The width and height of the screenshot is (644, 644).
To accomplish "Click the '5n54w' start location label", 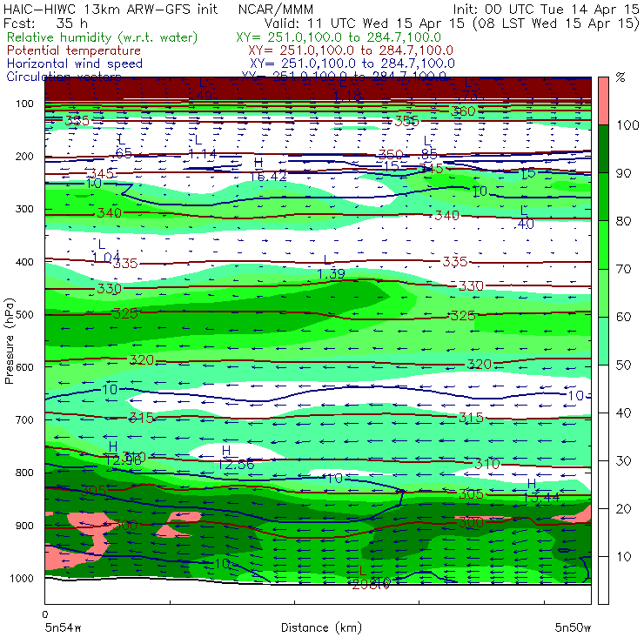I will point(64,627).
